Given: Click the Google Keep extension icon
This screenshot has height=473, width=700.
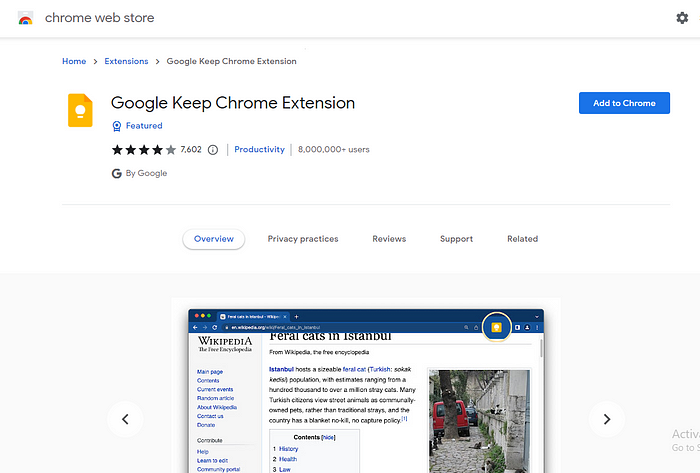Looking at the screenshot, I should [x=80, y=110].
